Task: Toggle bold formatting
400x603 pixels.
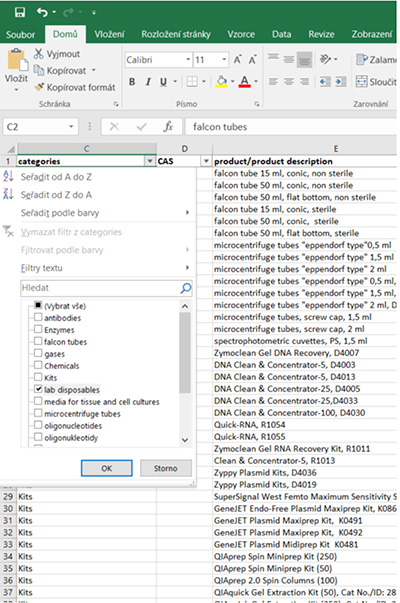Action: 132,82
